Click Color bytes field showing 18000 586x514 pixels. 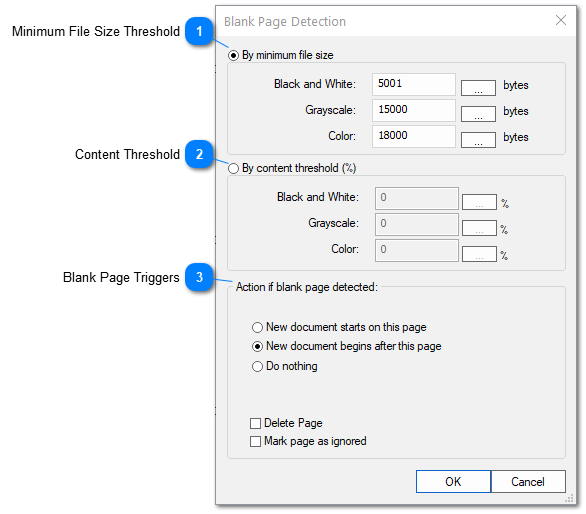[414, 136]
